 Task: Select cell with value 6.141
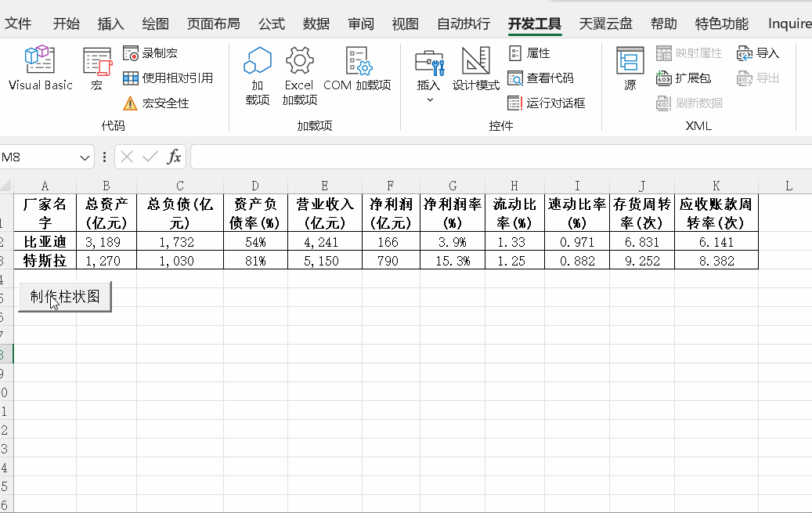click(x=716, y=241)
